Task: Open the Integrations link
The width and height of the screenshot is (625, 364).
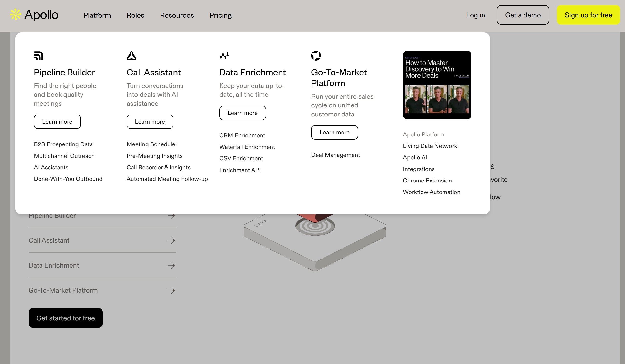Action: tap(419, 169)
